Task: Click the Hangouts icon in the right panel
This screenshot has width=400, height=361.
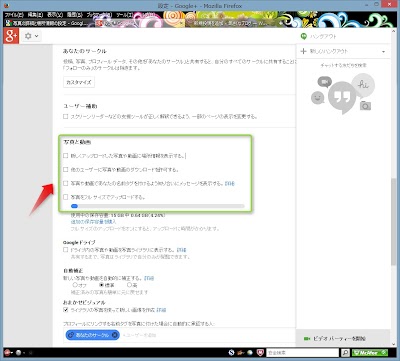Action: tap(303, 36)
